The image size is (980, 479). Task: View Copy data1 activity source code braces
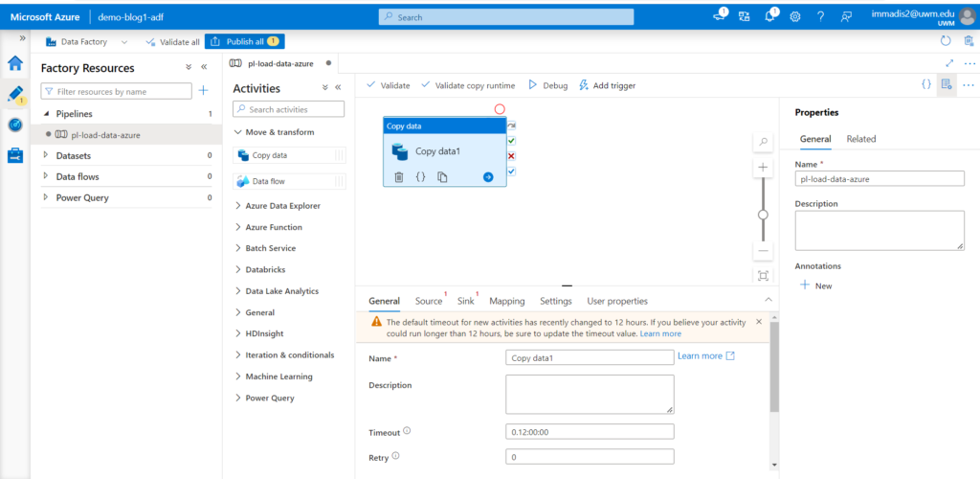click(421, 177)
